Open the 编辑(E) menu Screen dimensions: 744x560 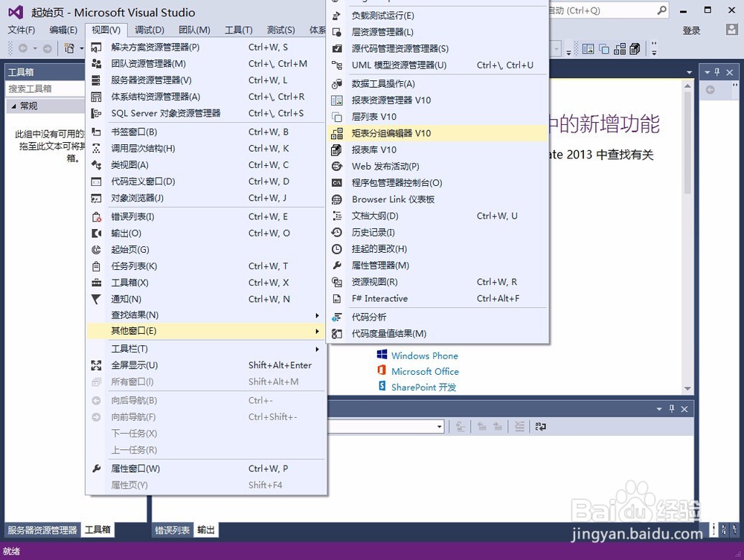(x=63, y=30)
